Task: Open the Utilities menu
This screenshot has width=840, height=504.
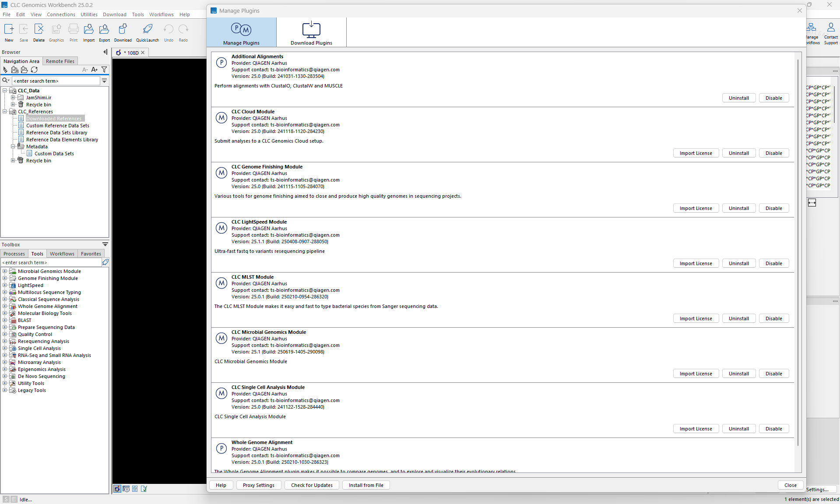Action: (89, 14)
